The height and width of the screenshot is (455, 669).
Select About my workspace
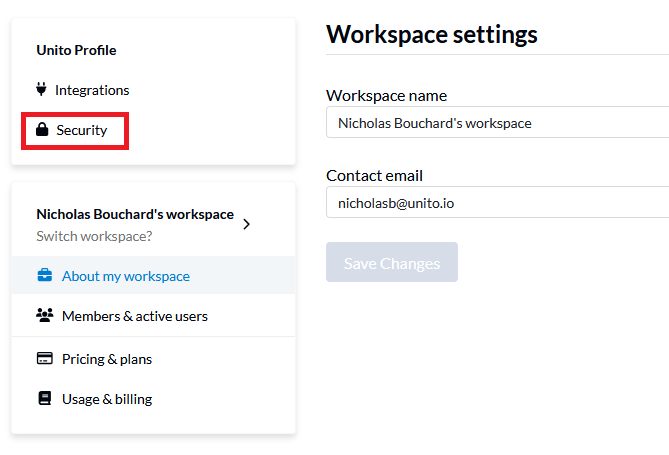click(154, 275)
